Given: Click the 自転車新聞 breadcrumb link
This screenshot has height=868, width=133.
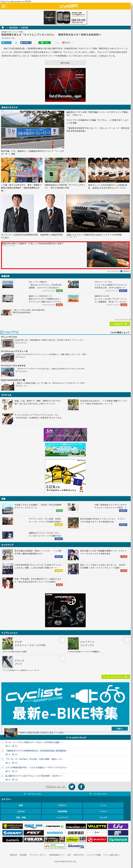Looking at the screenshot, I should tap(13, 28).
